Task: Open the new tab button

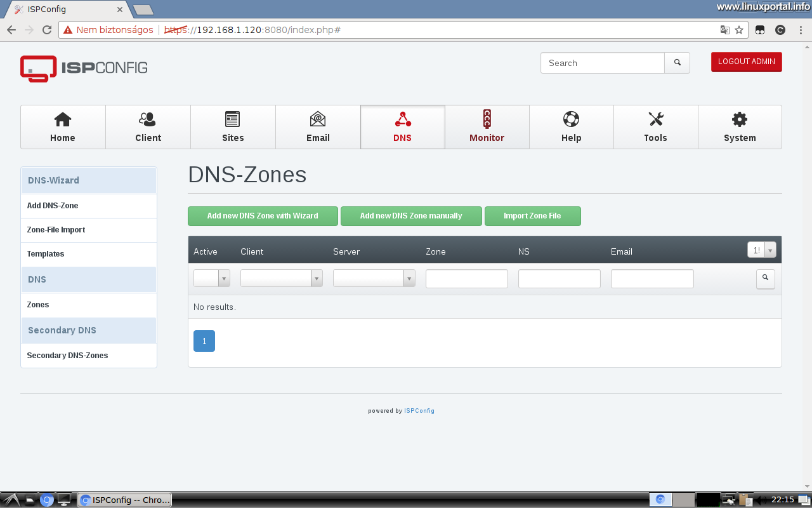Action: point(143,10)
